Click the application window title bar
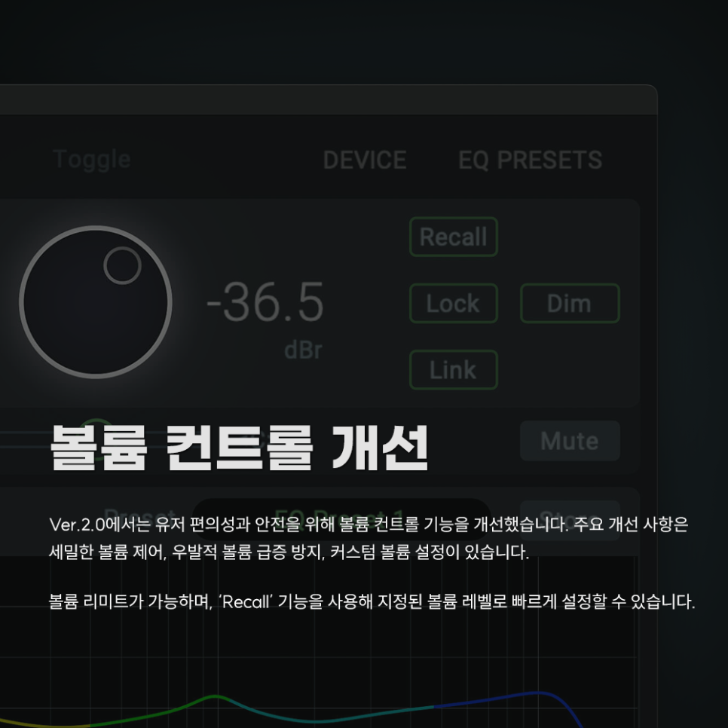Screen dimensions: 728x728 (329, 99)
